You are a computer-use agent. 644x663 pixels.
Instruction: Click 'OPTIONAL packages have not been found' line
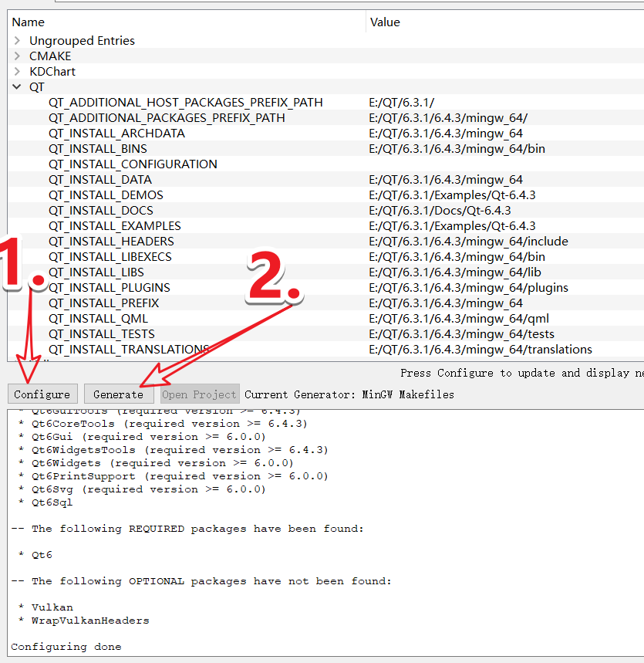click(201, 581)
